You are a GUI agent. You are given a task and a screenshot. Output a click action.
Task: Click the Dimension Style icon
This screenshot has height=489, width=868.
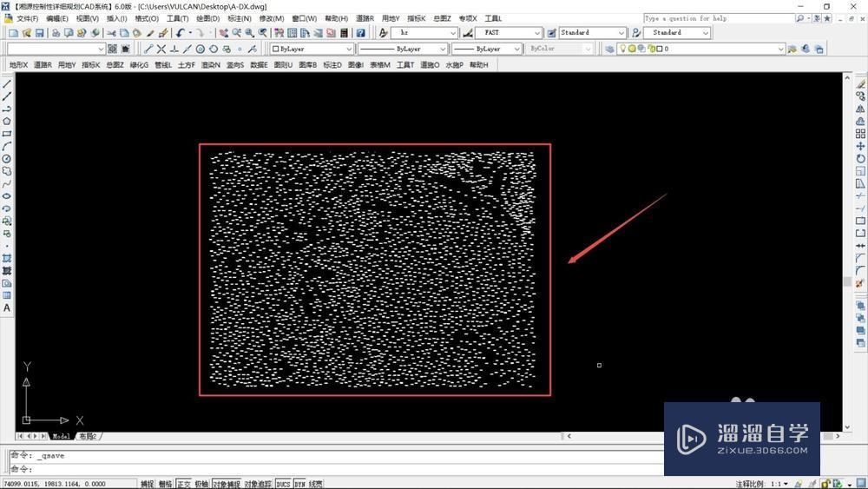coord(468,33)
